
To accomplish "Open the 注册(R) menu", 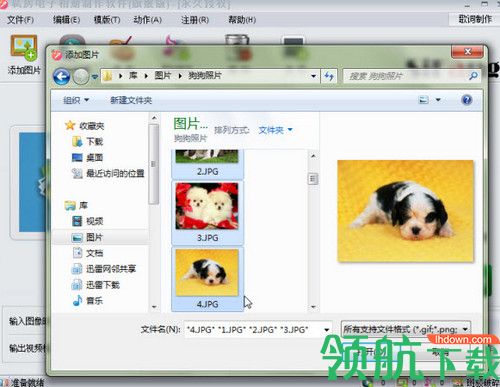I will (x=195, y=20).
